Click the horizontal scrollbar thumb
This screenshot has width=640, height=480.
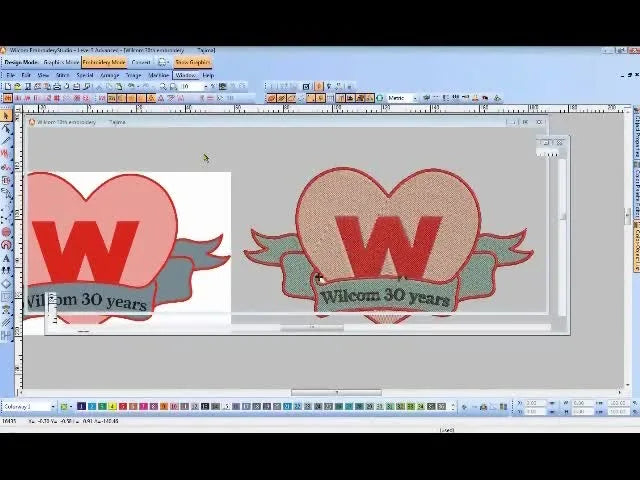[336, 392]
